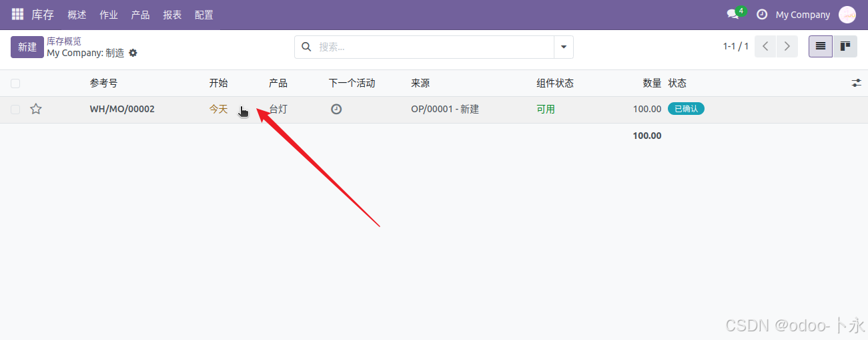Open optional columns settings icon
This screenshot has width=868, height=340.
pos(857,83)
